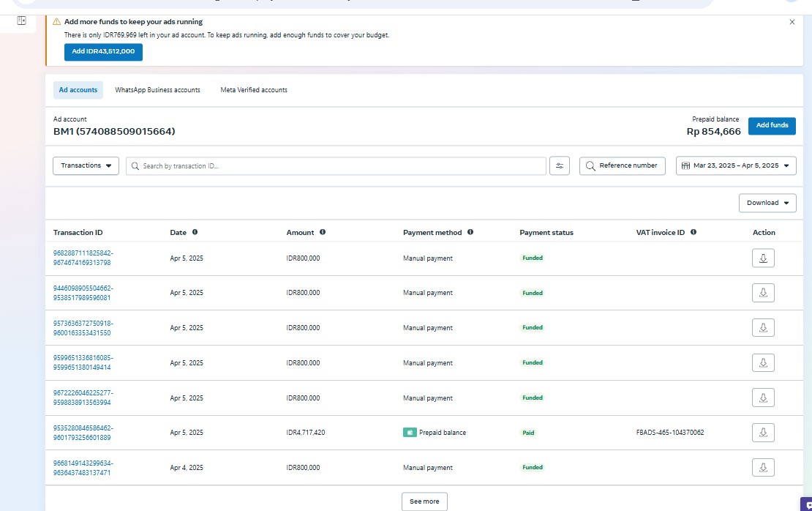The width and height of the screenshot is (812, 511).
Task: Open the filter settings icon beside search
Action: [x=560, y=166]
